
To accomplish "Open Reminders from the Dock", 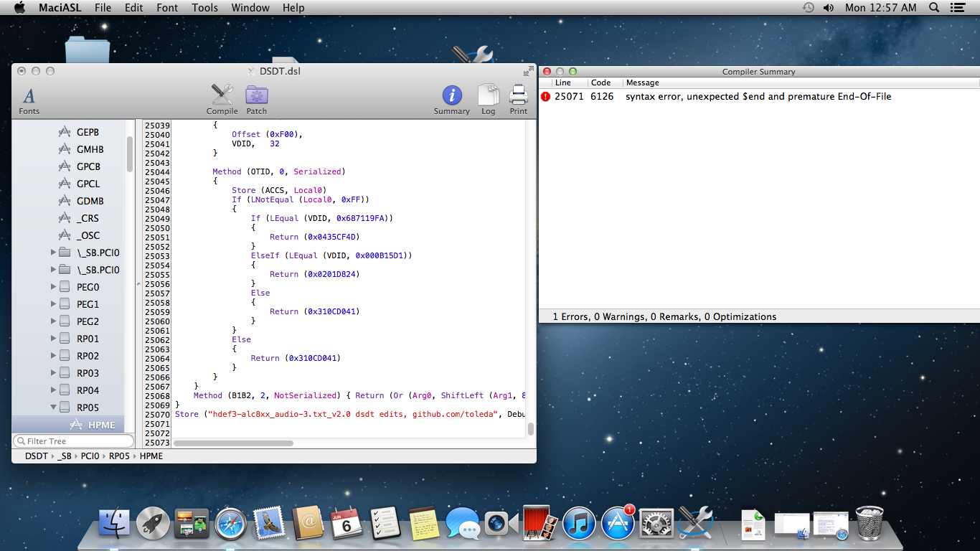I will pyautogui.click(x=385, y=524).
